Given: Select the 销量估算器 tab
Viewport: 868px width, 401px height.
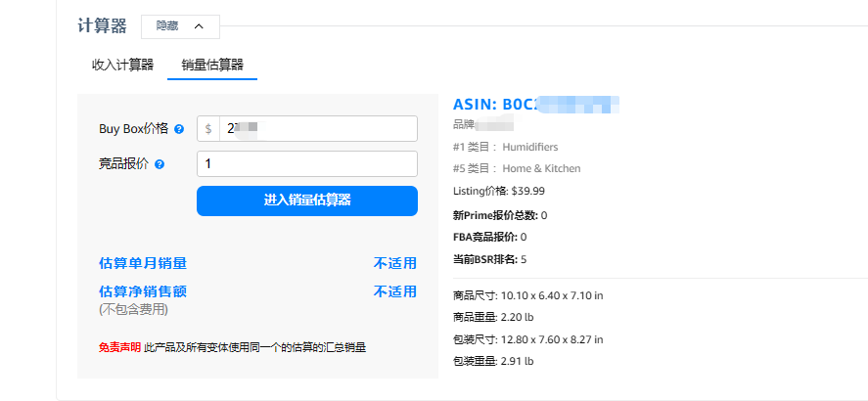Looking at the screenshot, I should click(x=212, y=65).
